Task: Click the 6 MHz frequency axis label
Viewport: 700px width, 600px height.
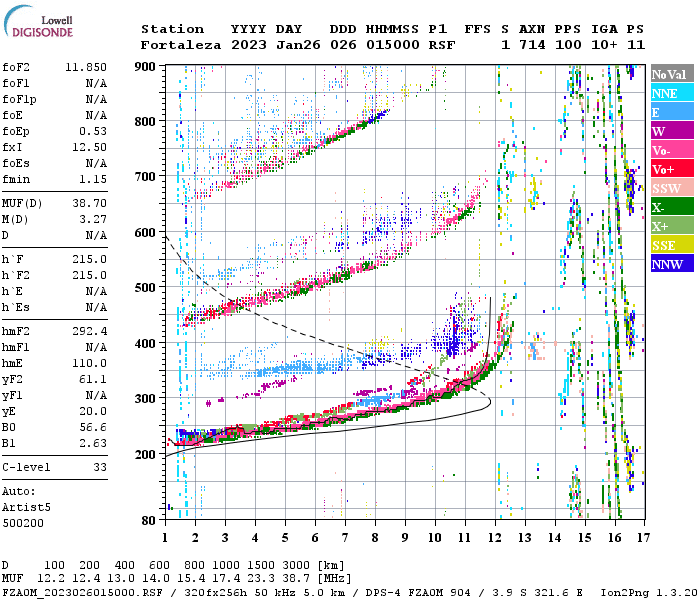Action: point(315,538)
